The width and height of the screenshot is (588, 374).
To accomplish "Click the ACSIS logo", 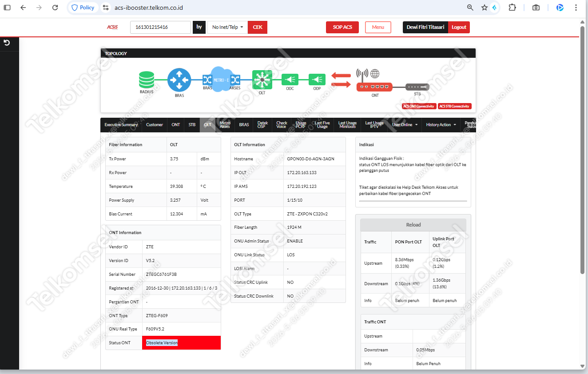I will pos(112,27).
